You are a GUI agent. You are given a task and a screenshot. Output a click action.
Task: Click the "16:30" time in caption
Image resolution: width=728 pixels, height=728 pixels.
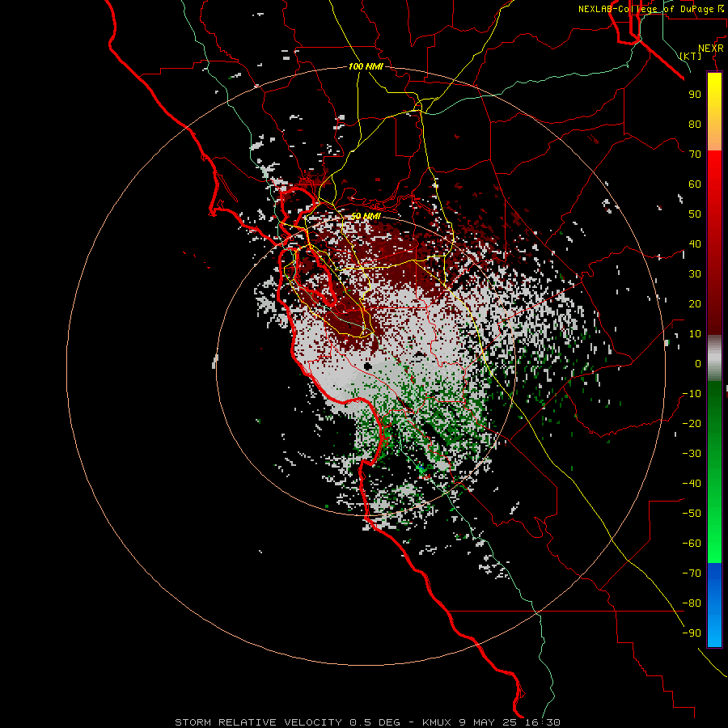[541, 722]
